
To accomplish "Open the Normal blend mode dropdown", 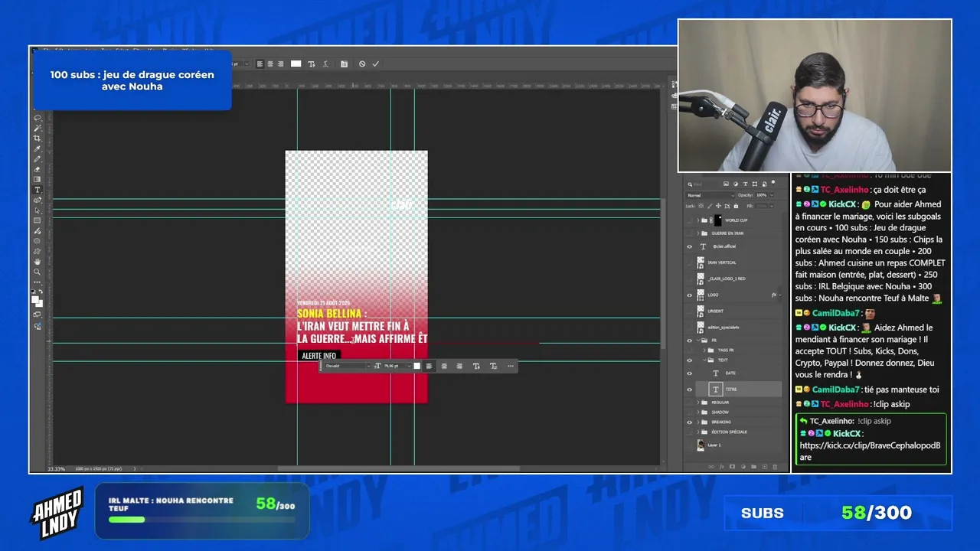I will point(710,195).
